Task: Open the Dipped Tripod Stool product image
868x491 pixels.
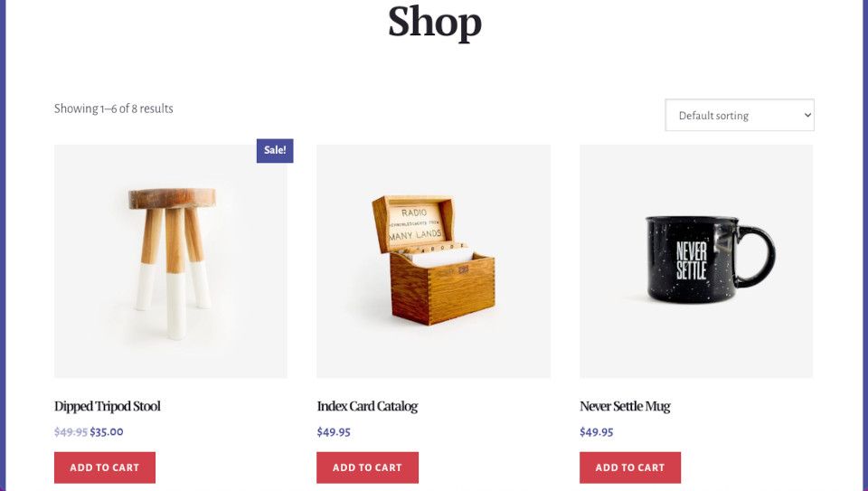Action: 171,261
